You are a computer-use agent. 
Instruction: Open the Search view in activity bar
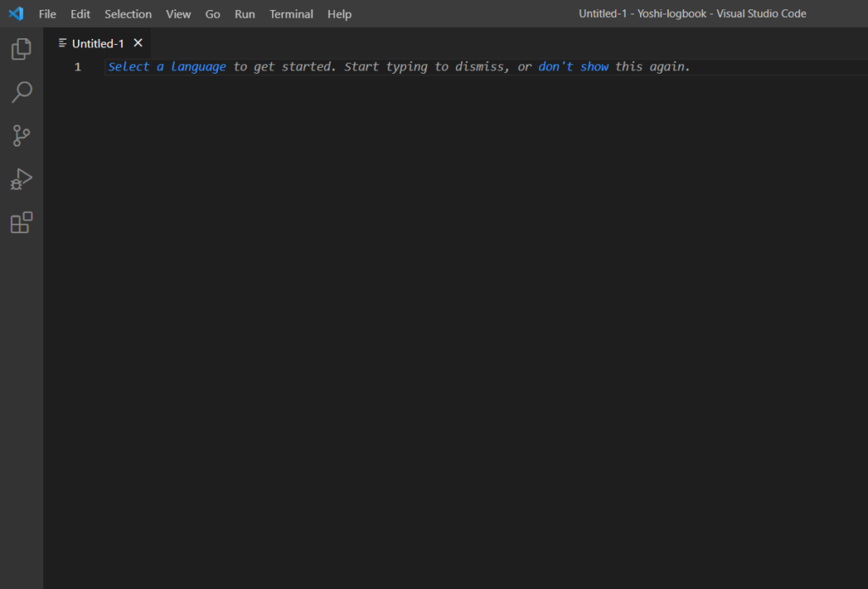point(21,92)
